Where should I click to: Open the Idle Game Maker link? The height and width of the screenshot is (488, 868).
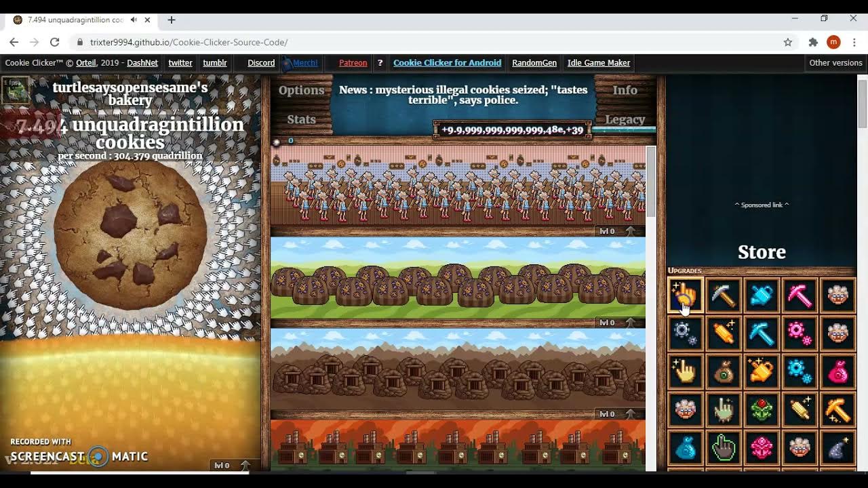(x=599, y=62)
